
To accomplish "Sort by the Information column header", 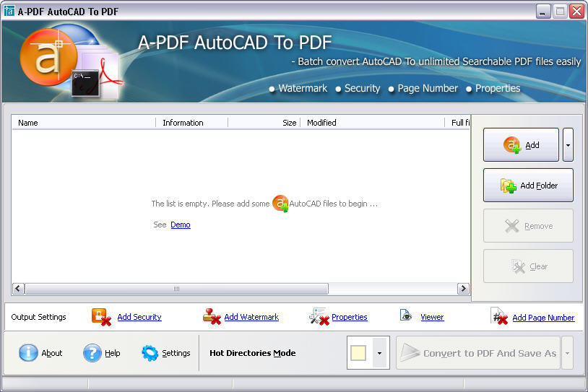I will click(191, 123).
